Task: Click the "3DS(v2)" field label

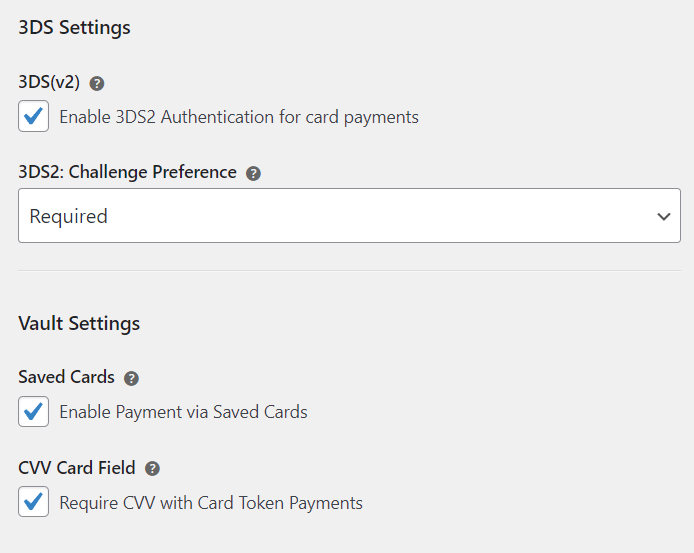Action: pyautogui.click(x=49, y=83)
